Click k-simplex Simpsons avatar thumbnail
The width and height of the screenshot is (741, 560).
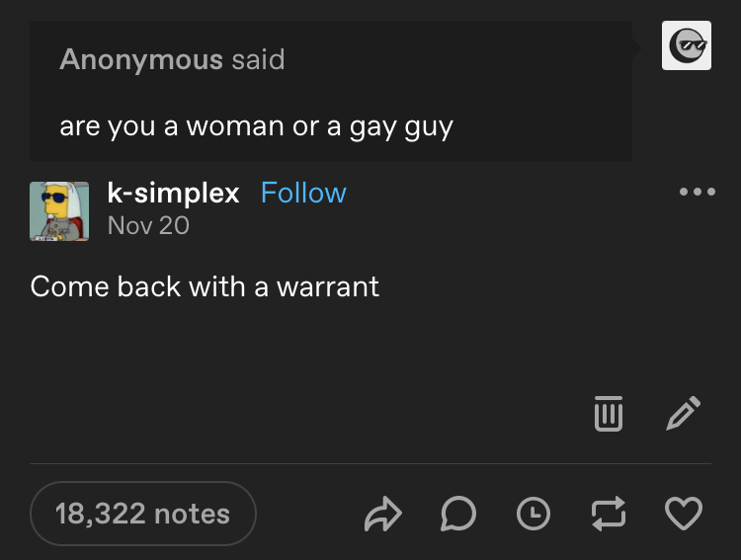click(59, 211)
